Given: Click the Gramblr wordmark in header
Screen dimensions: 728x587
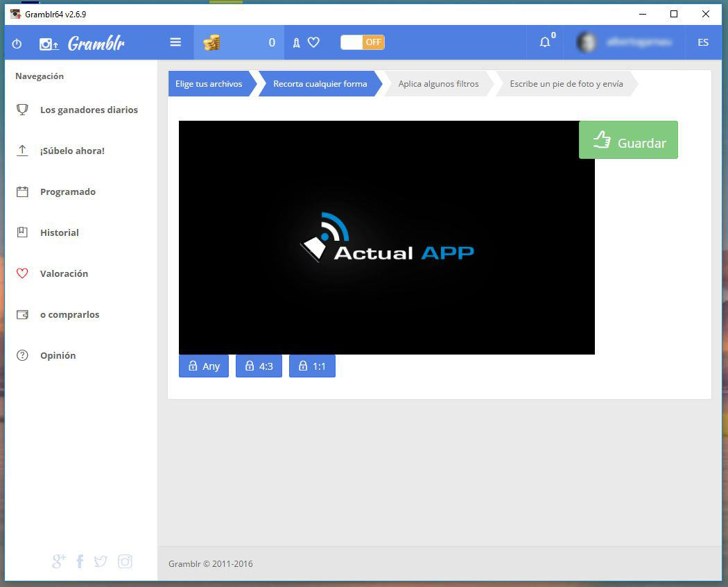Looking at the screenshot, I should pos(96,44).
